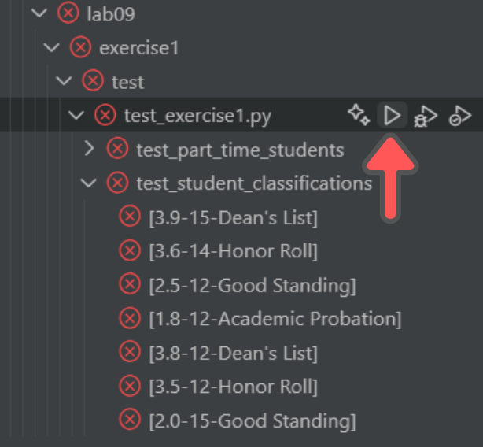Click sparkle AI icon on test_exercise1.py row

coord(359,115)
